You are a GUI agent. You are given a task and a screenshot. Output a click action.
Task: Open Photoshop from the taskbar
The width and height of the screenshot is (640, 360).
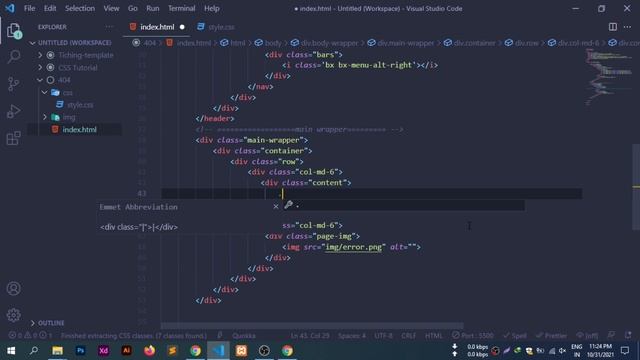click(x=80, y=351)
